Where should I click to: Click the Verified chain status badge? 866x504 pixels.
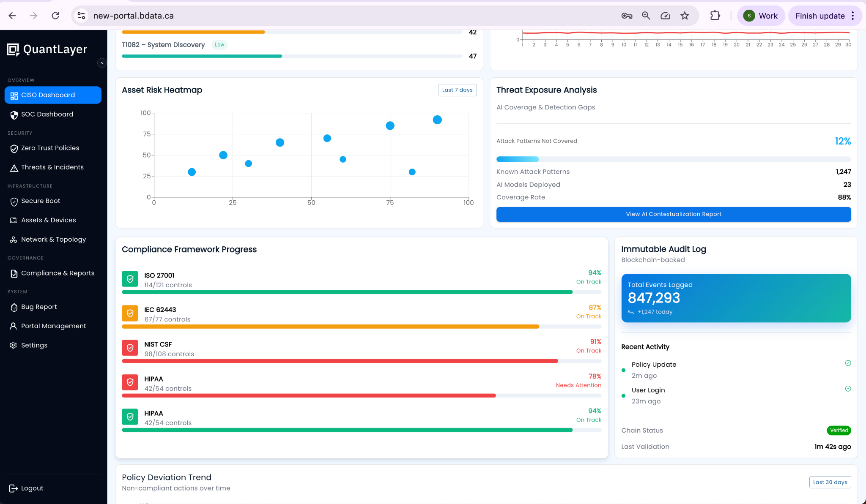tap(839, 430)
